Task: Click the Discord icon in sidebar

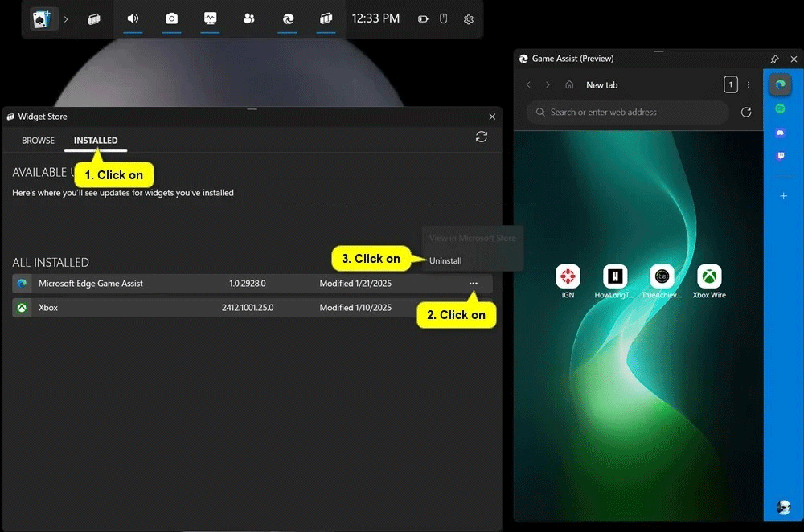Action: [781, 133]
